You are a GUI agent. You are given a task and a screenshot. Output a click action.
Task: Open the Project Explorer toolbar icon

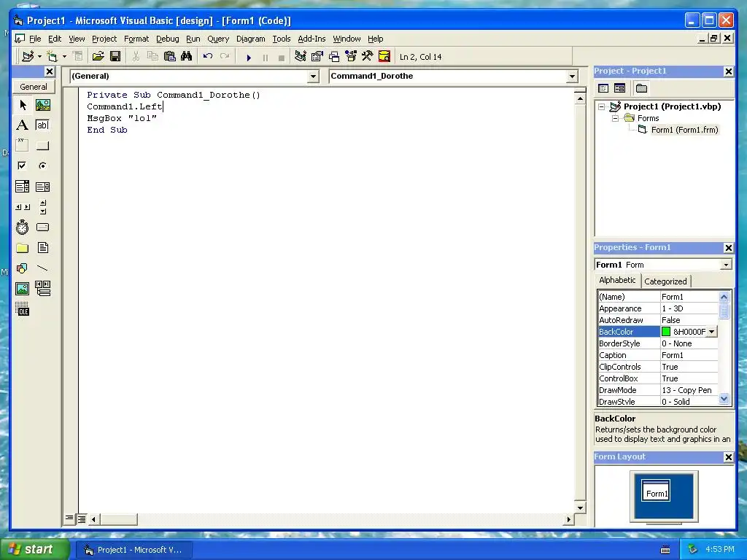300,56
